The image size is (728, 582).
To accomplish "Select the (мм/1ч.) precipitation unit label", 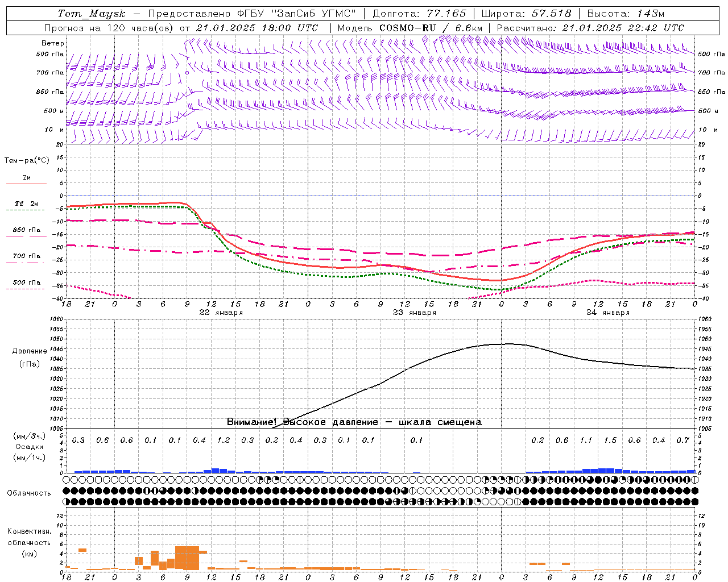I will click(x=30, y=458).
